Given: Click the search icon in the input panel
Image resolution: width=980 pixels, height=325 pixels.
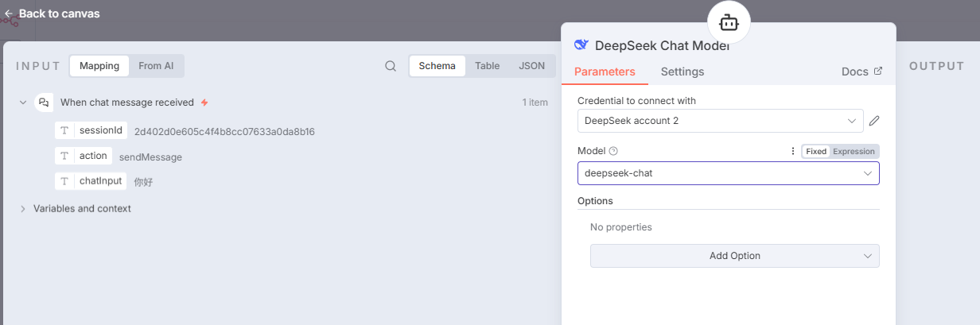Looking at the screenshot, I should (391, 66).
